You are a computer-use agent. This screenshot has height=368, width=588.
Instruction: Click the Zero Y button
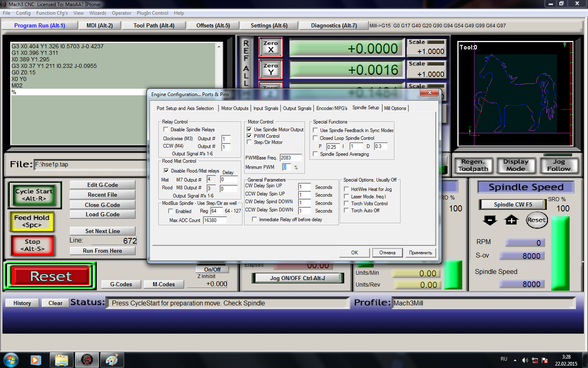270,69
